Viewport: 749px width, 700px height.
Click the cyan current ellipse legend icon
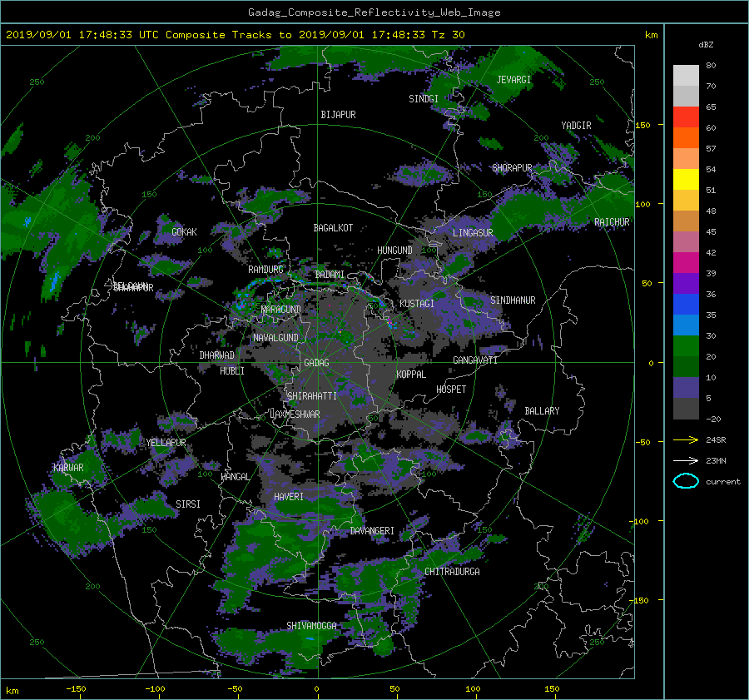(x=686, y=481)
